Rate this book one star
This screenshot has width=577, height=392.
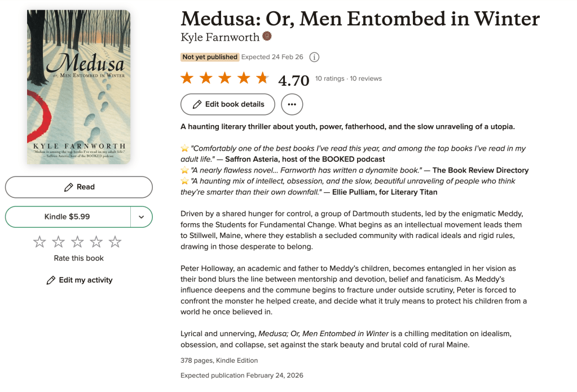click(39, 242)
